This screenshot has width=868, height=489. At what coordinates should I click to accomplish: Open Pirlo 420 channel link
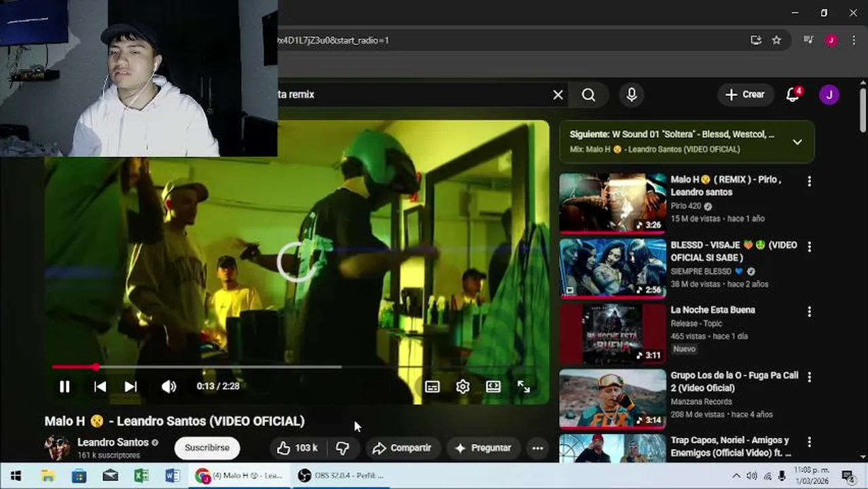tap(685, 206)
